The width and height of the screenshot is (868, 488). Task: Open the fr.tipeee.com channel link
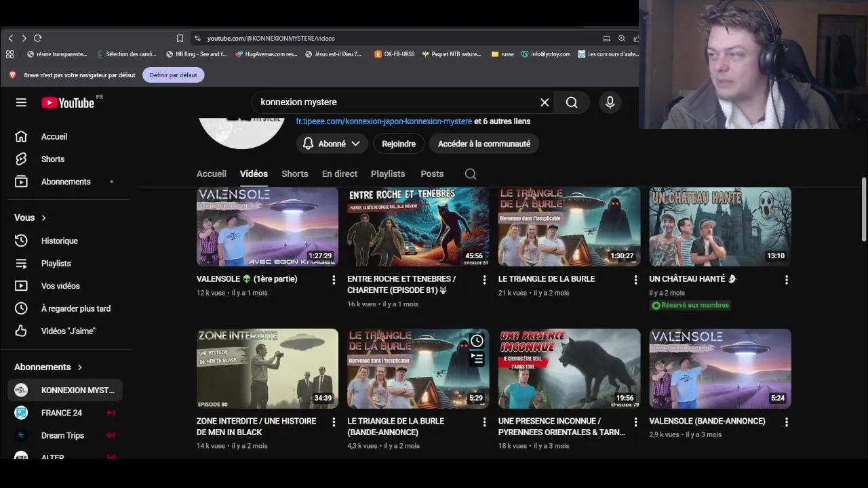point(384,121)
